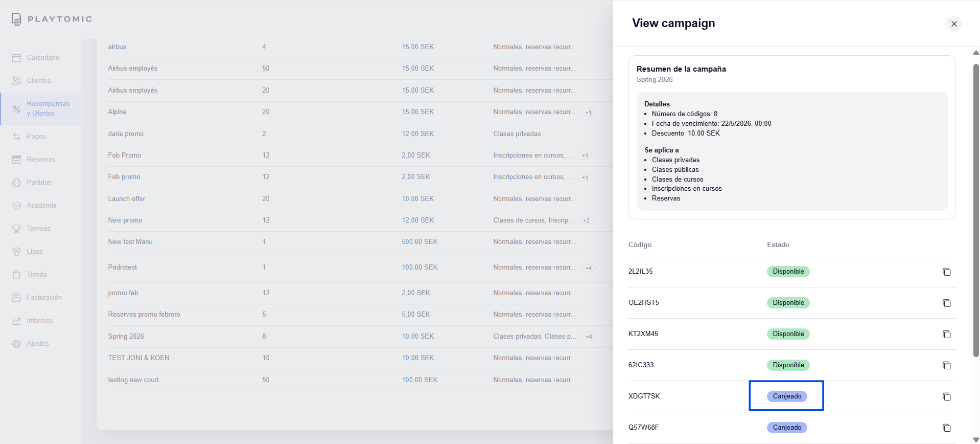Select the Spring 2026 campaign row
Screen dimensions: 980x444
click(x=126, y=337)
